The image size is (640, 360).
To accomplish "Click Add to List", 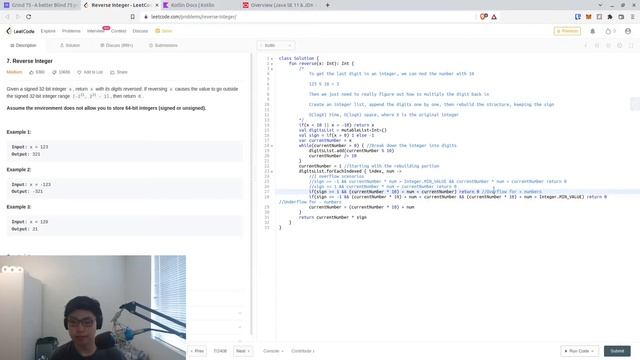I will tap(90, 72).
